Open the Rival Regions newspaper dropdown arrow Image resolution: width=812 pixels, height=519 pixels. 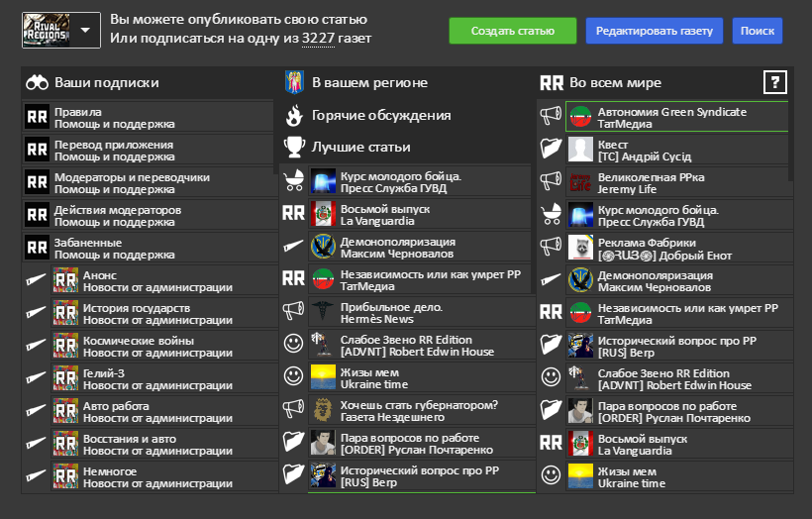click(85, 31)
